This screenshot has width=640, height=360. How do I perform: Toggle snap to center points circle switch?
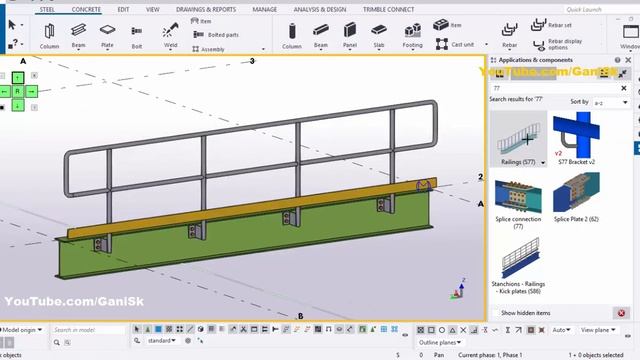pos(442,330)
